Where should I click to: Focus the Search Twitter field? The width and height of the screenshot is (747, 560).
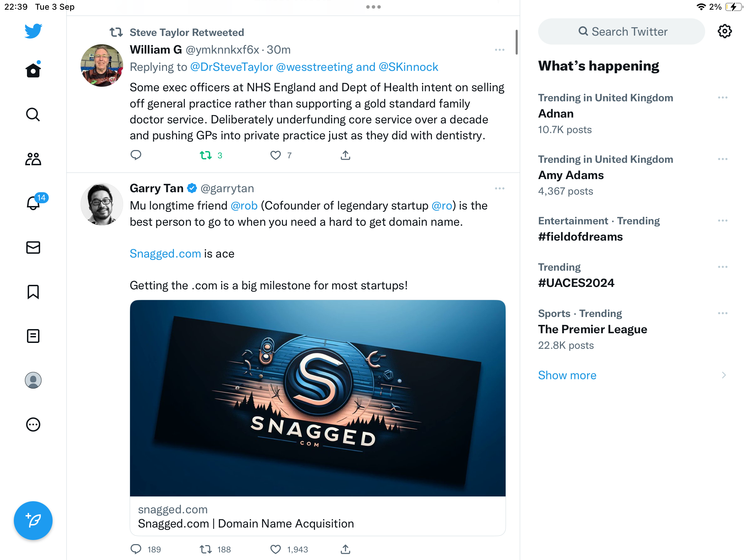621,31
